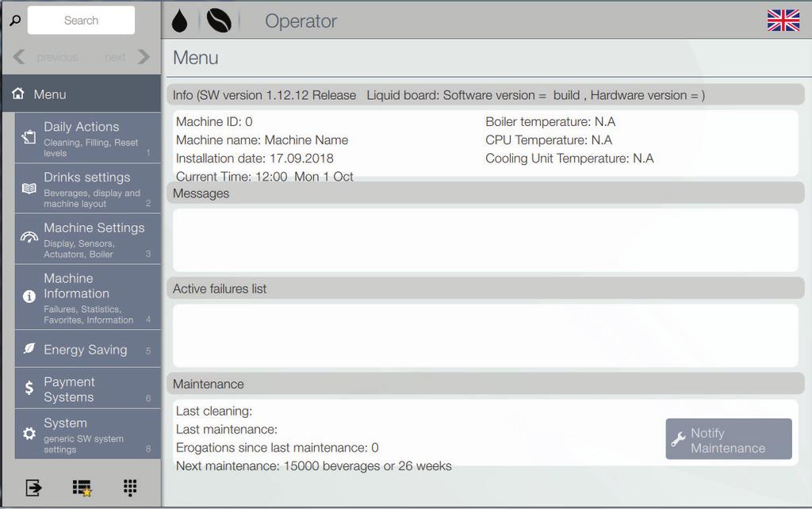This screenshot has width=812, height=509.
Task: Open Payment Systems menu entry
Action: point(87,388)
